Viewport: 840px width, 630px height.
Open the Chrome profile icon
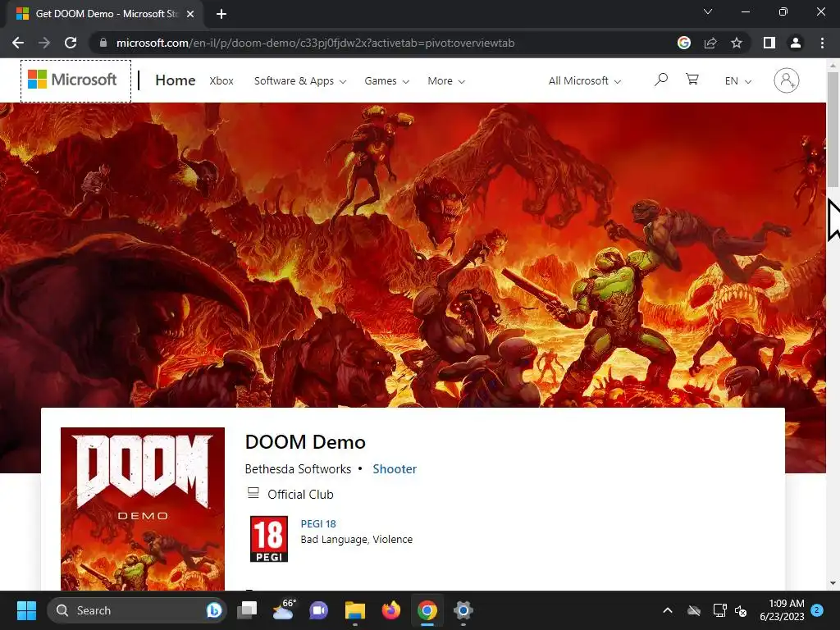pos(796,43)
